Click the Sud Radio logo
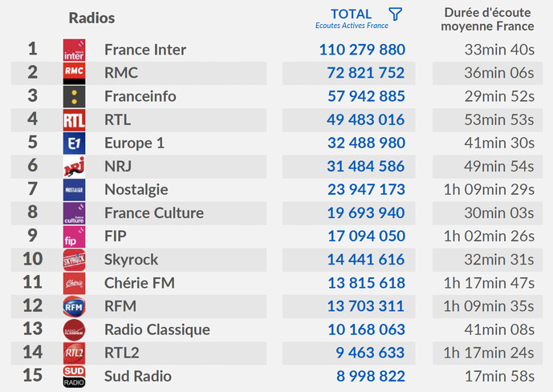553x392 pixels. click(x=74, y=377)
